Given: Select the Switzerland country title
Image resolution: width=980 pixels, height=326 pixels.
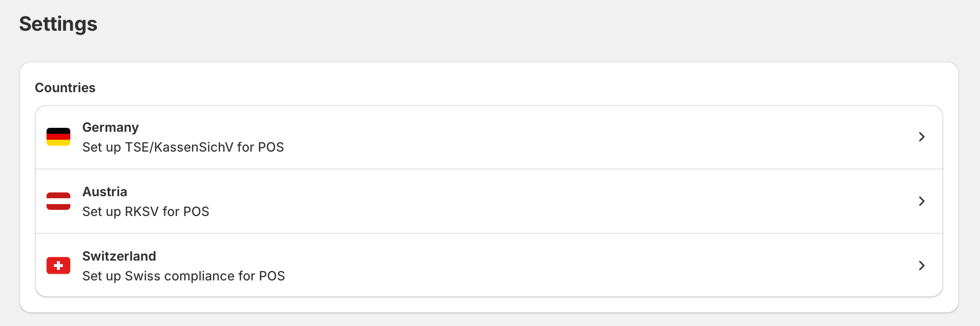Looking at the screenshot, I should click(119, 256).
